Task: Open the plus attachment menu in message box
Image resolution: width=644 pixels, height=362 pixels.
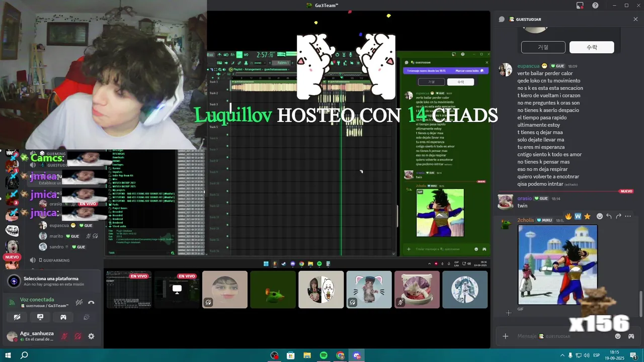Action: click(506, 336)
